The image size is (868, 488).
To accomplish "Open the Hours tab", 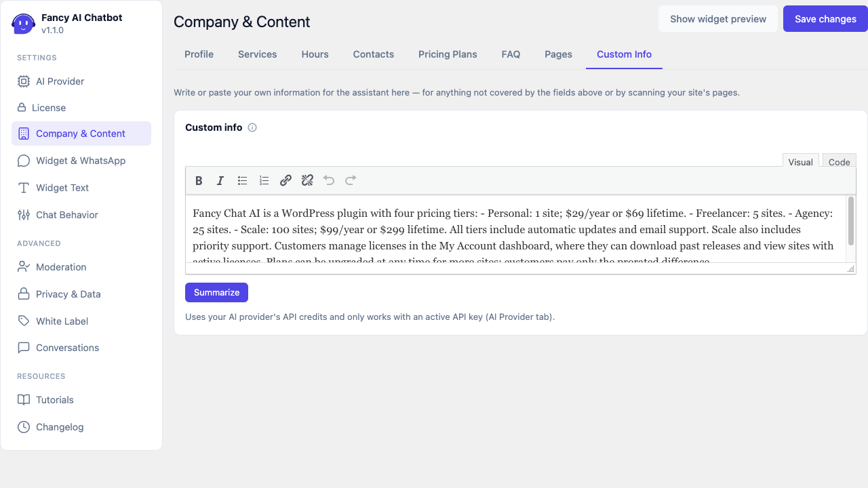I will click(x=315, y=54).
